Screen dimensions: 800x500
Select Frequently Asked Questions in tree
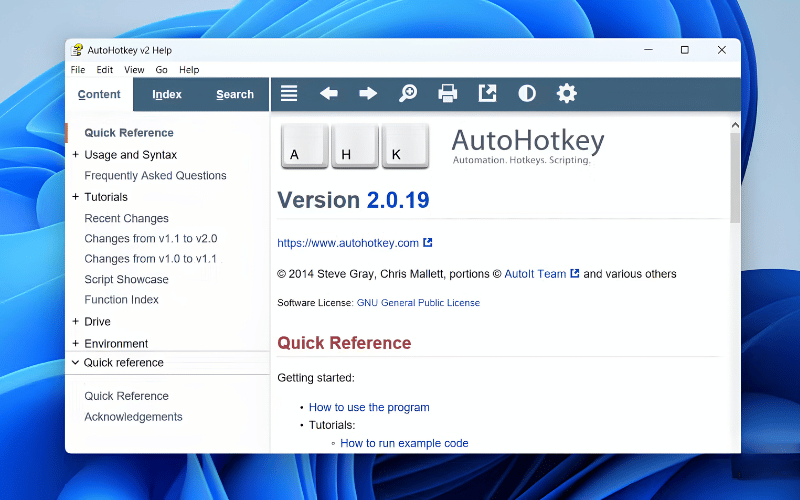[x=155, y=176]
